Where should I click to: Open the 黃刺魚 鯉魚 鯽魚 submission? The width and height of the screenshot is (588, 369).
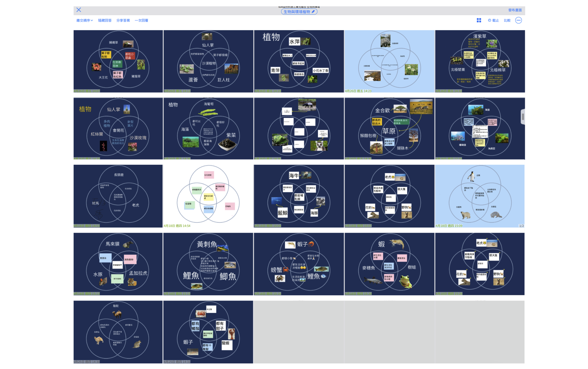[208, 264]
